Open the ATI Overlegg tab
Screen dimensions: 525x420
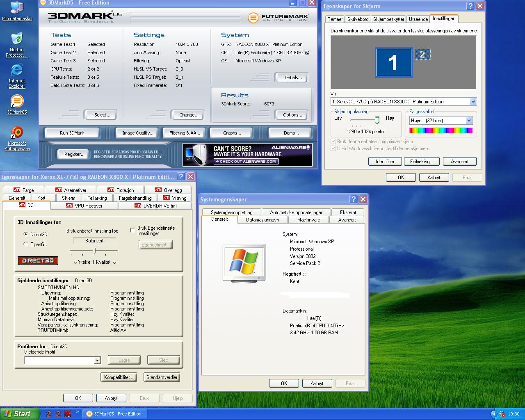[168, 190]
